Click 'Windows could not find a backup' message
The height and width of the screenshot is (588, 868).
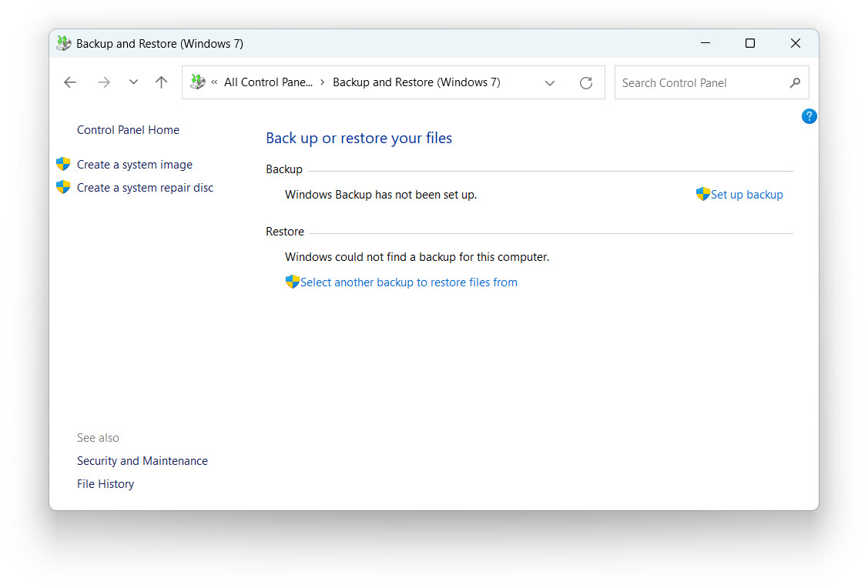pos(417,257)
